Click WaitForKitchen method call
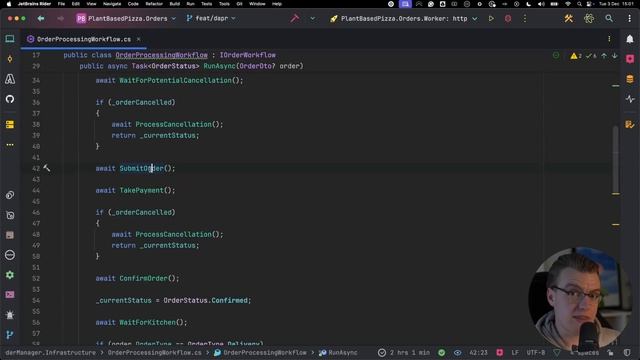Screen dimensions: 640x360 [147, 322]
